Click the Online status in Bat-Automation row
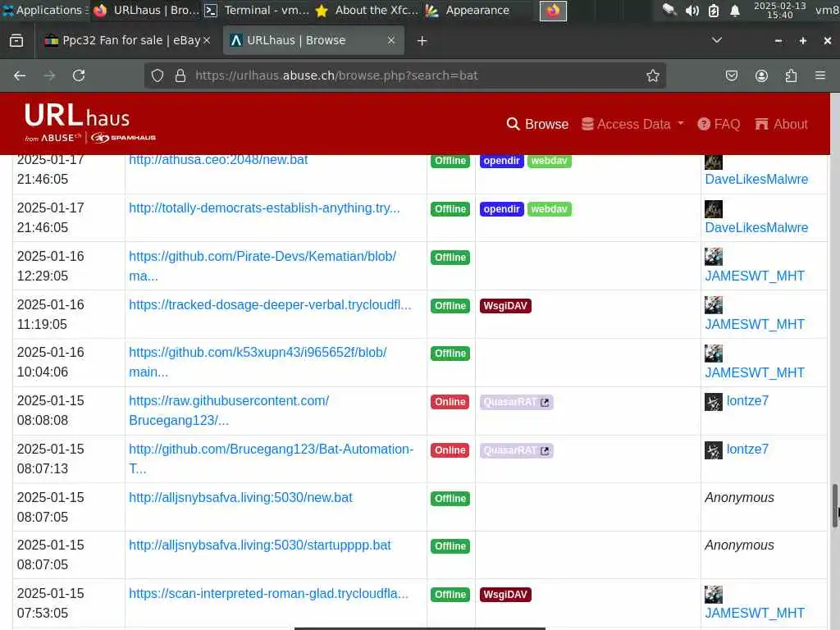 (450, 450)
